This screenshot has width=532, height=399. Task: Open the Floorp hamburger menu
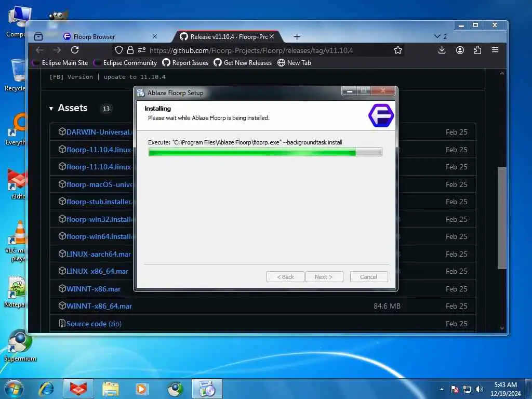pyautogui.click(x=495, y=50)
